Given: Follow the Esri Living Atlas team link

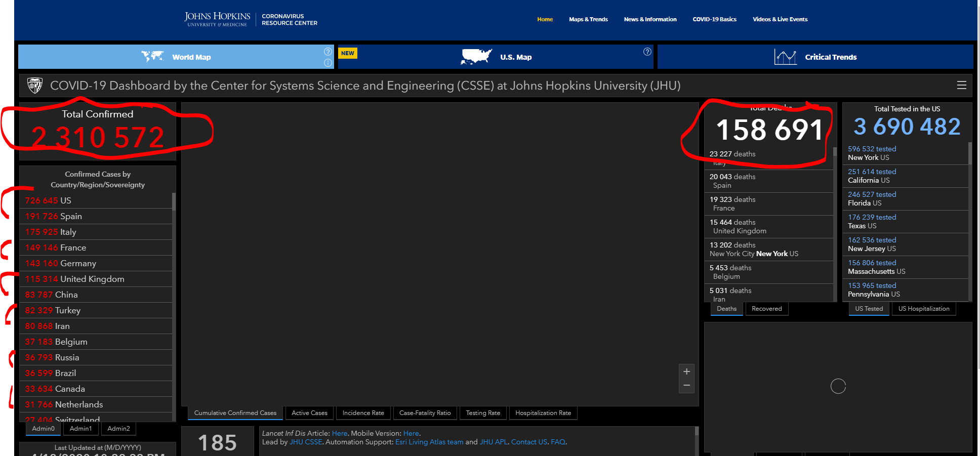Looking at the screenshot, I should click(x=429, y=442).
